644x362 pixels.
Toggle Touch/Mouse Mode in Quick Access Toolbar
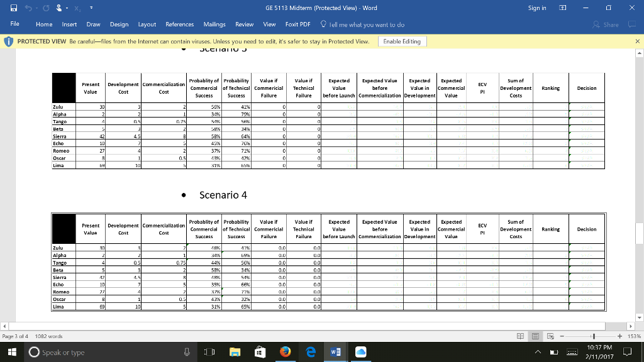pos(58,8)
